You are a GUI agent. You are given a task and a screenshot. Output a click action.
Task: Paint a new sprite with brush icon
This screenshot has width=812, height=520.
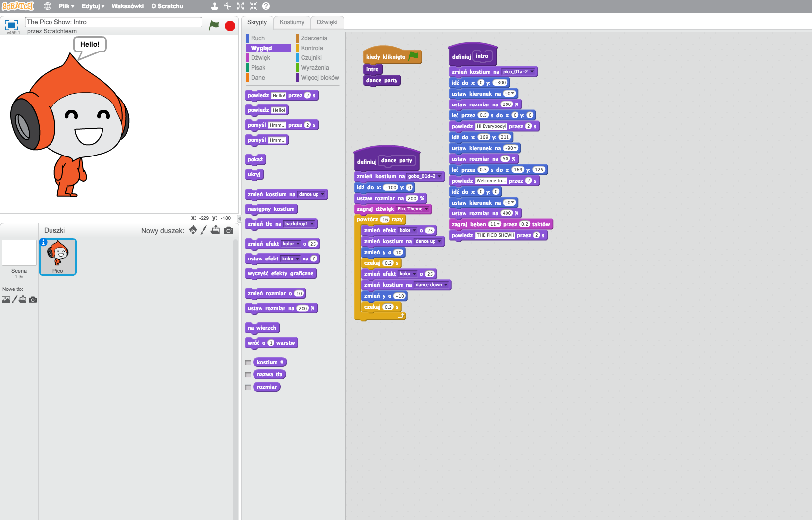pos(203,230)
